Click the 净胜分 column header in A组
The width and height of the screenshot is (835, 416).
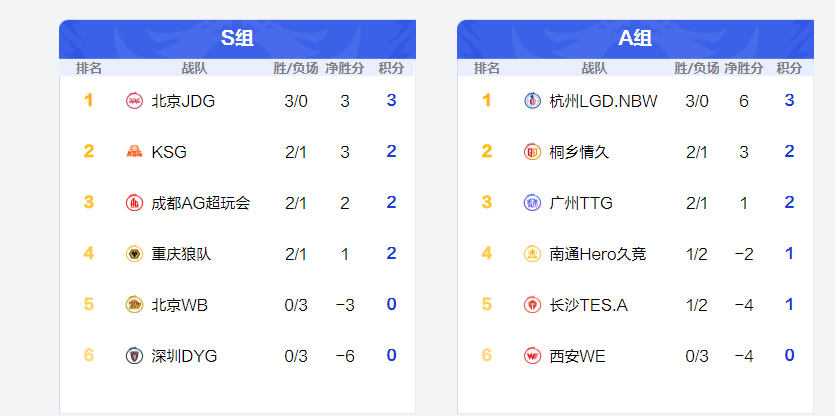pos(743,69)
